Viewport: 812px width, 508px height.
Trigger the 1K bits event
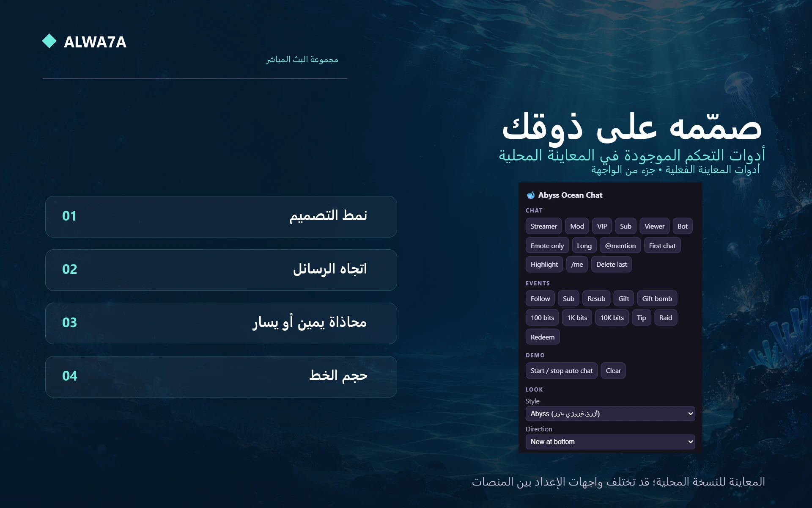tap(577, 317)
